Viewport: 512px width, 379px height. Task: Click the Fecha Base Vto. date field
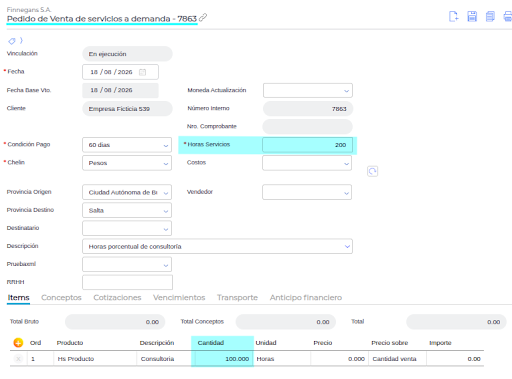tap(120, 90)
